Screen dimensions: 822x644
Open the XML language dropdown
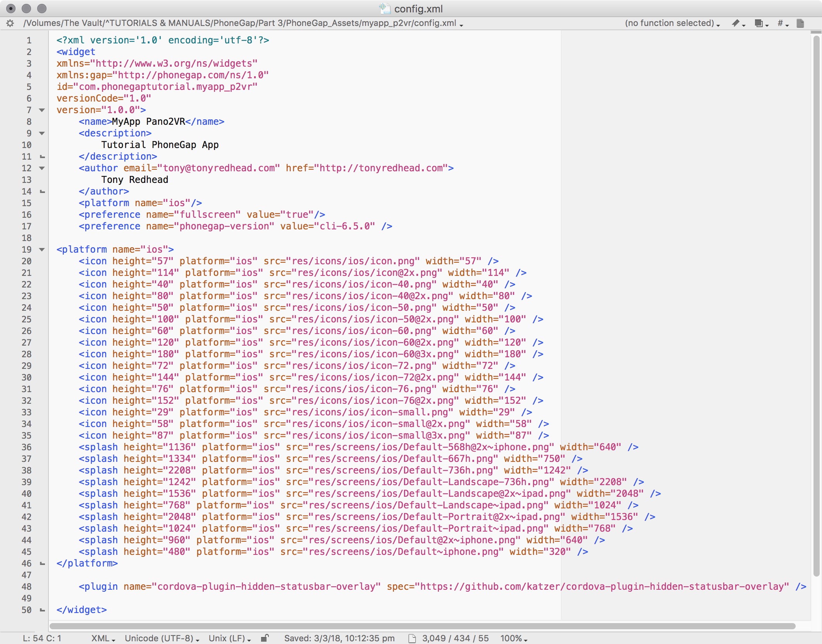pos(103,638)
